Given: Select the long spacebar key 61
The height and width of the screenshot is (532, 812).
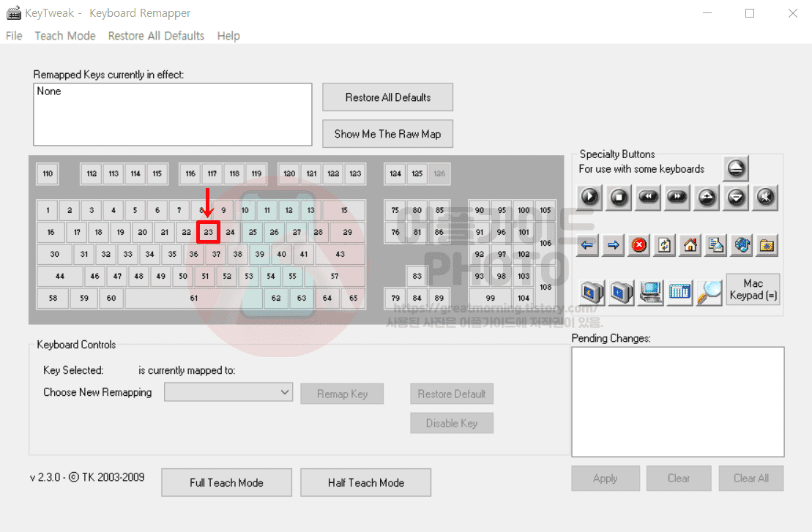Looking at the screenshot, I should click(x=194, y=298).
